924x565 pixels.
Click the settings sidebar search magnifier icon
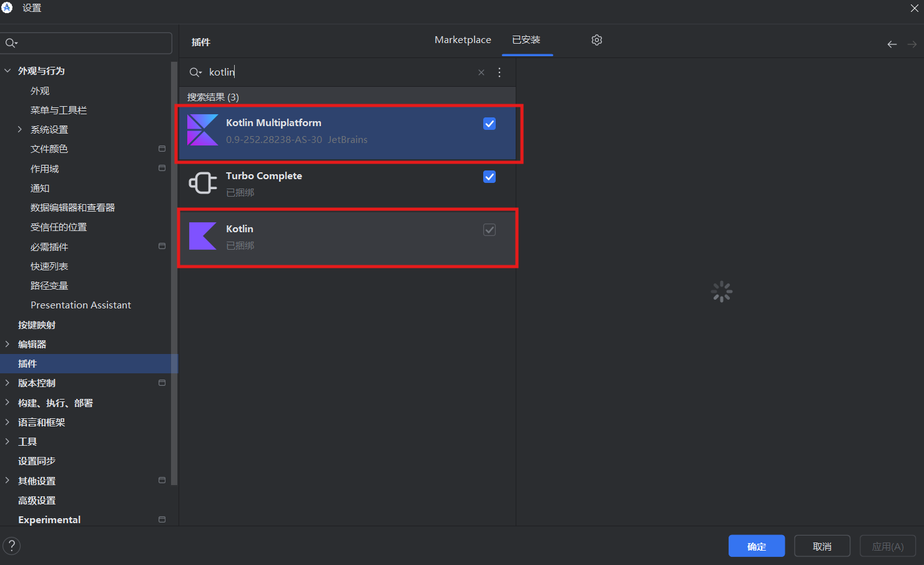tap(11, 43)
